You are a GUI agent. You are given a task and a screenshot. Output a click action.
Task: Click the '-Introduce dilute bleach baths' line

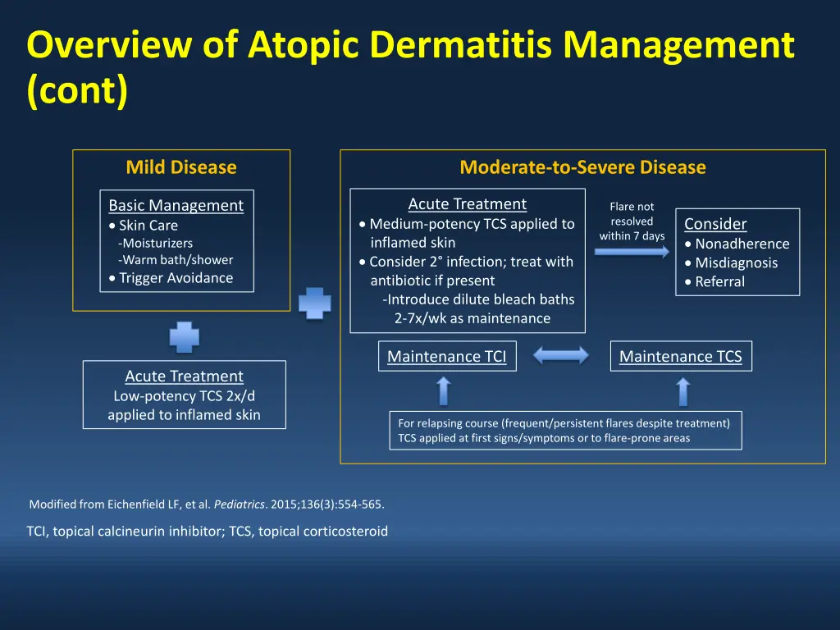[x=478, y=299]
